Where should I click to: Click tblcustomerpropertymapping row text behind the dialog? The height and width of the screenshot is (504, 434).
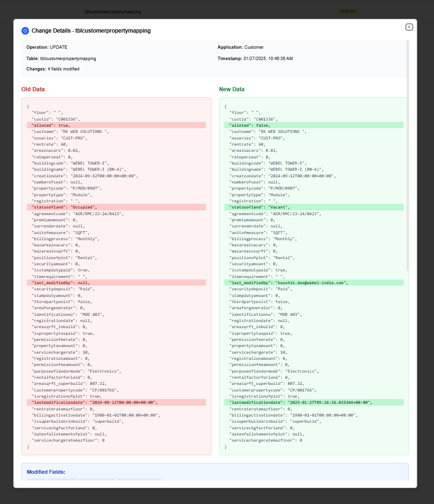(113, 11)
